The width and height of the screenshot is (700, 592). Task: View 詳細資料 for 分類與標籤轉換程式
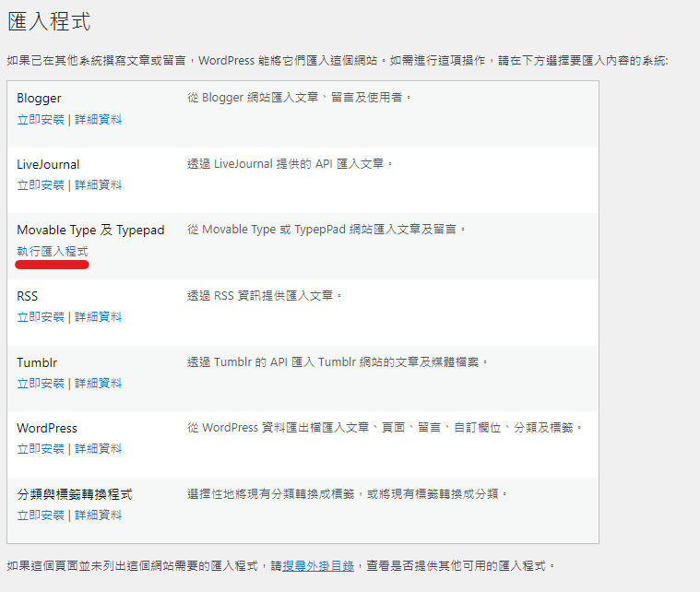(98, 515)
